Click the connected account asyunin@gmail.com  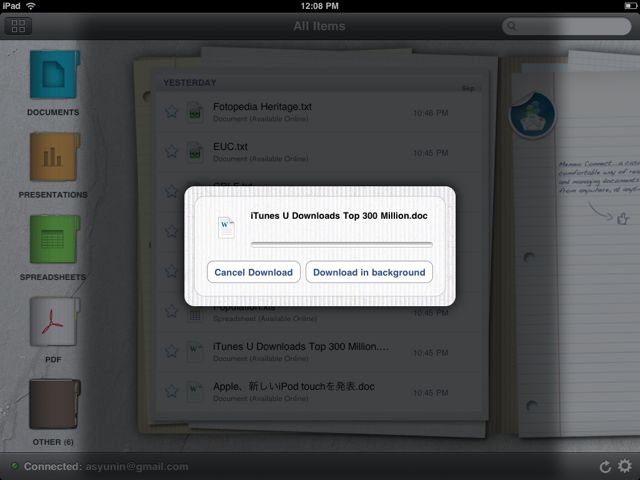tap(137, 467)
